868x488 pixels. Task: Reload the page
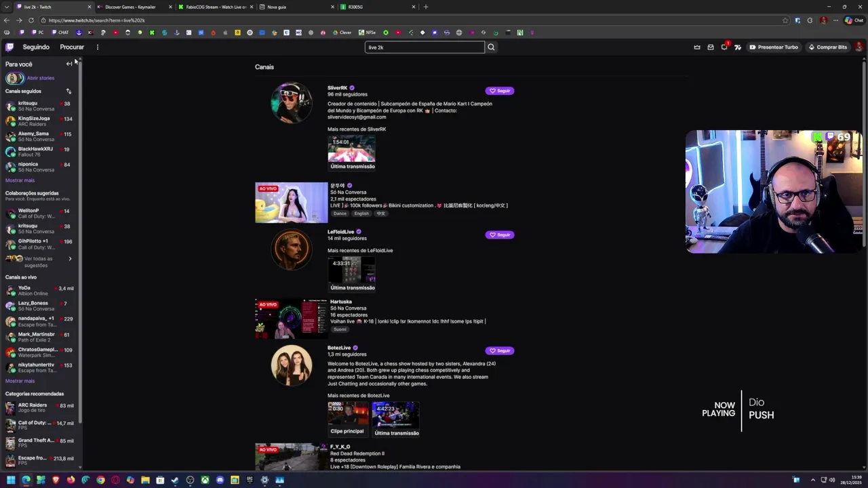coord(31,20)
